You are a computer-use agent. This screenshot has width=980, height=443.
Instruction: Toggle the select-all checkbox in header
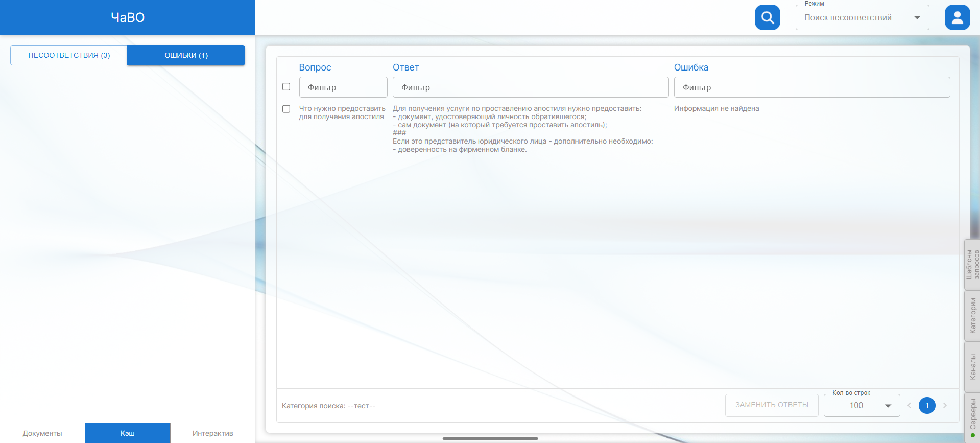pyautogui.click(x=286, y=87)
